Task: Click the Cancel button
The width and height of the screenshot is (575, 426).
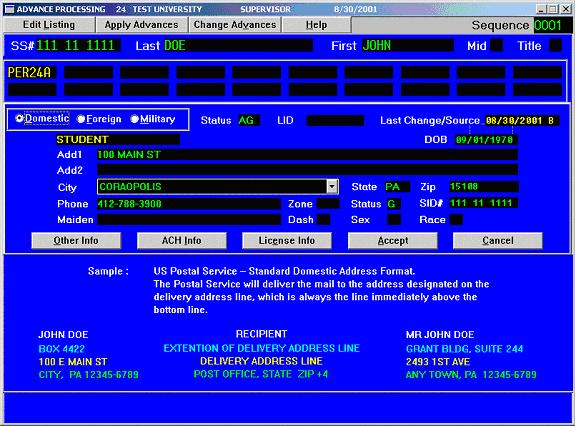Action: [x=498, y=240]
